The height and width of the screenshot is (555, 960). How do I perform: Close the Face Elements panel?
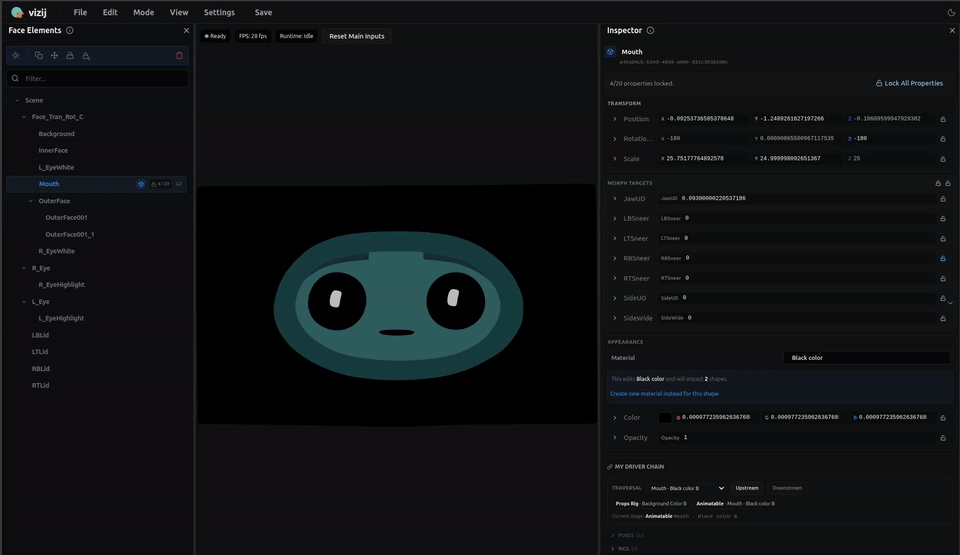[x=187, y=31]
